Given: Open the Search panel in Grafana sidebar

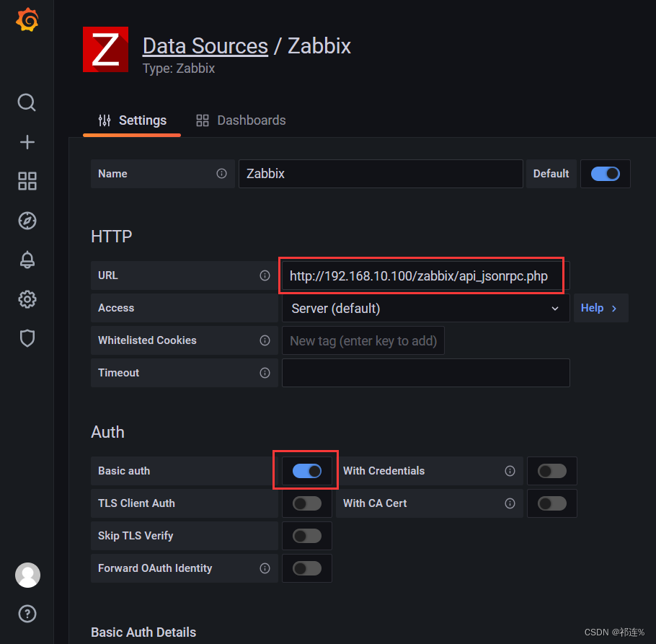Looking at the screenshot, I should [x=27, y=102].
